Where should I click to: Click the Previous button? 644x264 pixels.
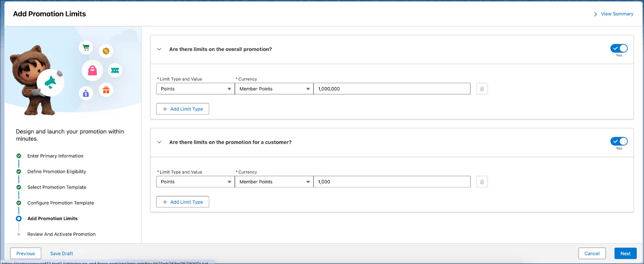tap(26, 254)
